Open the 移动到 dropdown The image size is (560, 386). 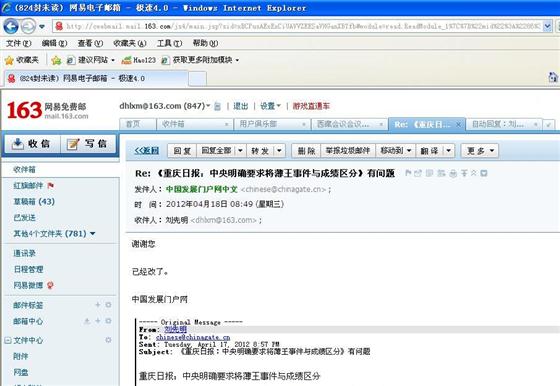396,151
